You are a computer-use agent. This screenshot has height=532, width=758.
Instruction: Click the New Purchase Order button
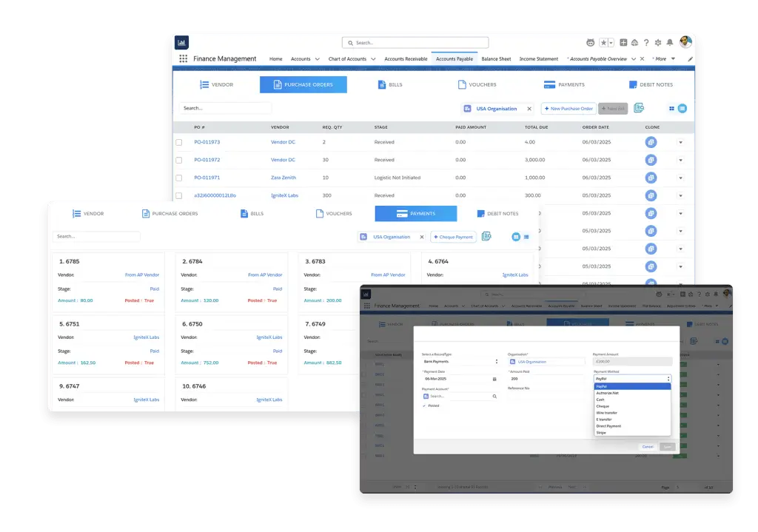pos(568,109)
